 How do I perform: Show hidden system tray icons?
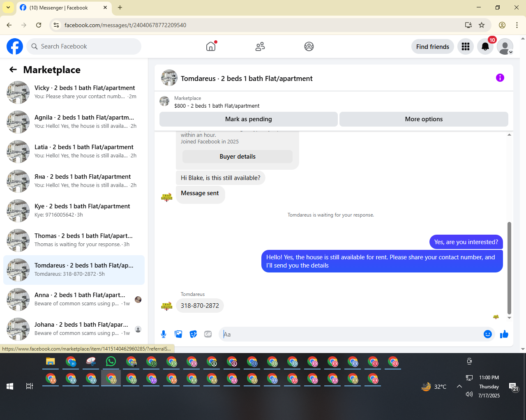(459, 386)
